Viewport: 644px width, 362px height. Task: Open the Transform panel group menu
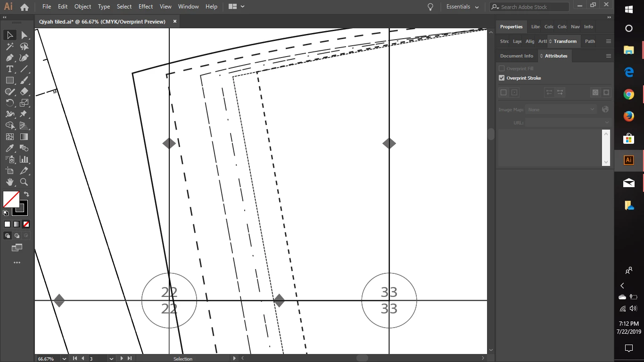(608, 41)
